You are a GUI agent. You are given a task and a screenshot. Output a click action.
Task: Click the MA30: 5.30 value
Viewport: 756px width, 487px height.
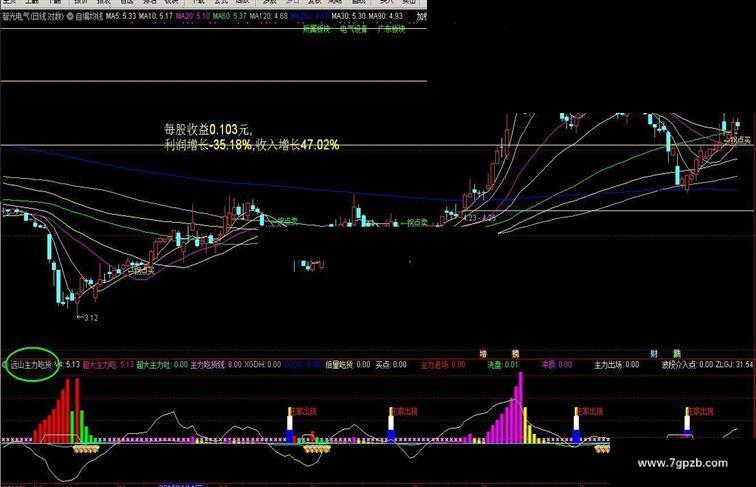pos(348,16)
